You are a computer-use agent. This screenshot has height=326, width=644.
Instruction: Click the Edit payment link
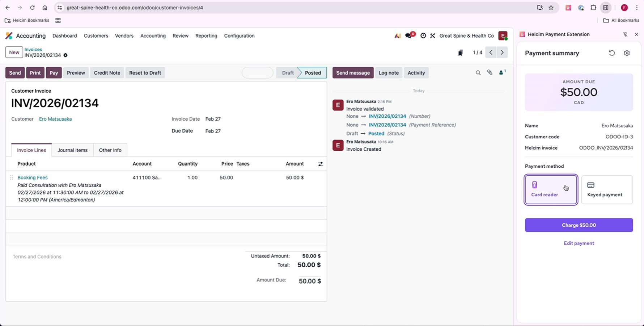pos(579,243)
